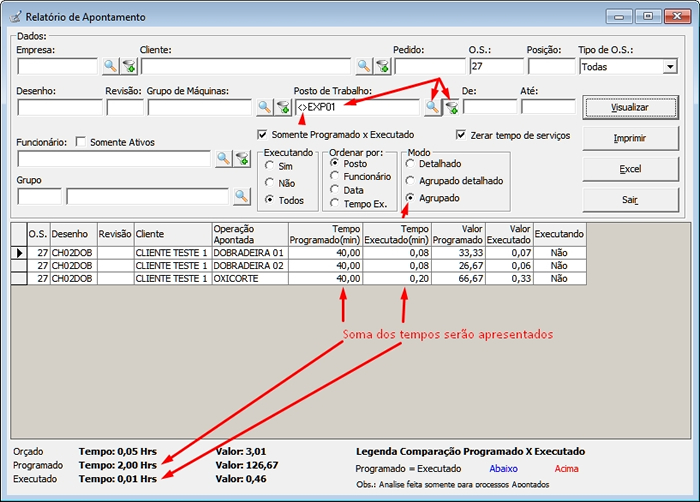Open the search for Posto de Trabalho

[x=432, y=107]
